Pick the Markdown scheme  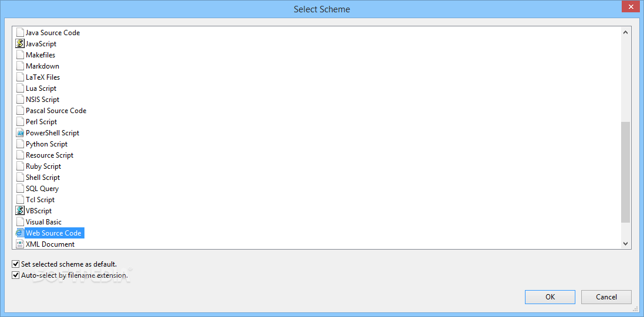click(42, 66)
